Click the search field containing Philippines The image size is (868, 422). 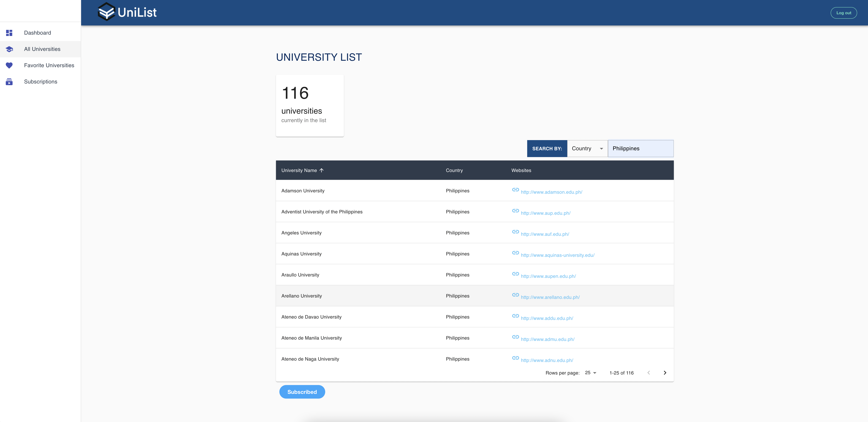641,149
